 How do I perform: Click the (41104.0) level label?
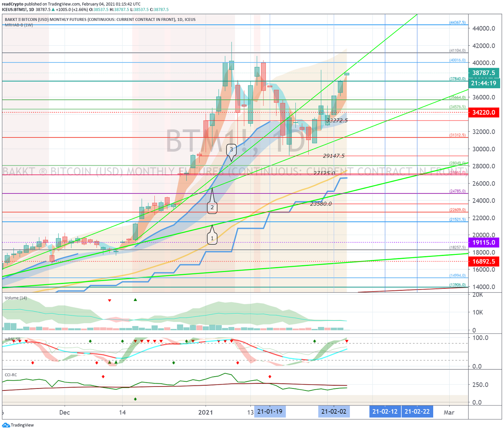click(x=457, y=50)
